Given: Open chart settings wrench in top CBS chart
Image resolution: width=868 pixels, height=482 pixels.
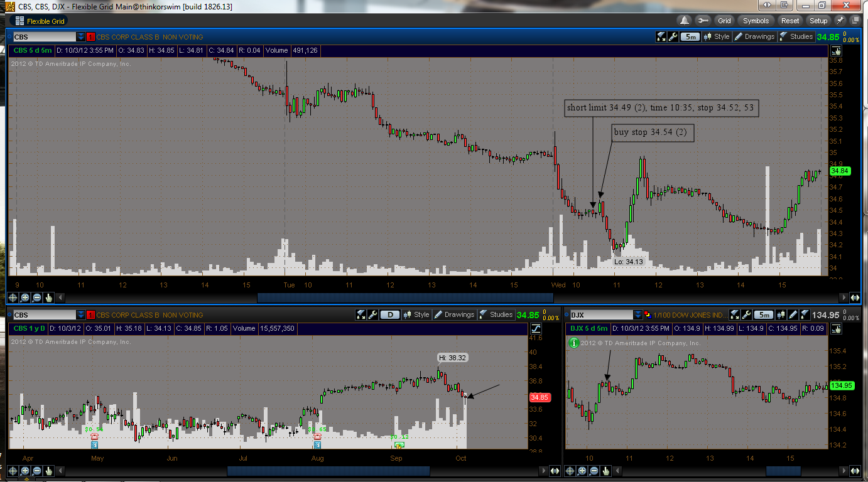Looking at the screenshot, I should click(x=673, y=36).
